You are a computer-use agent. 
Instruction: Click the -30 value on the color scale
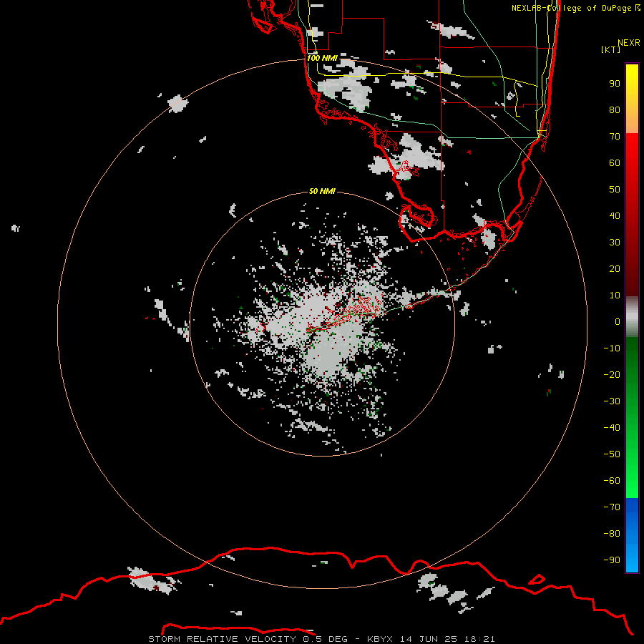(612, 401)
